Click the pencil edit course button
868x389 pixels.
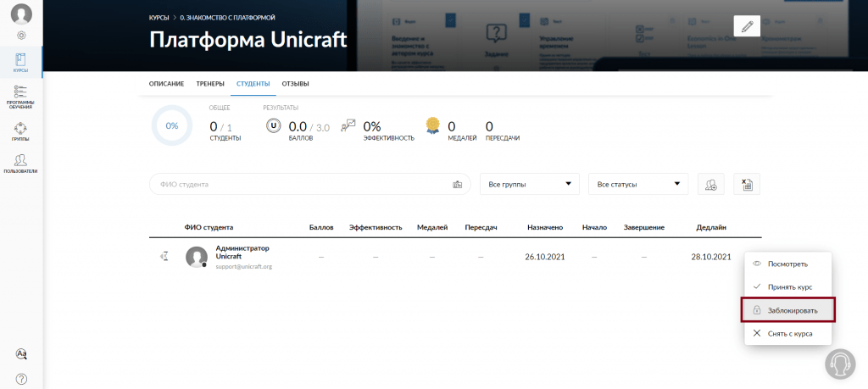click(747, 26)
